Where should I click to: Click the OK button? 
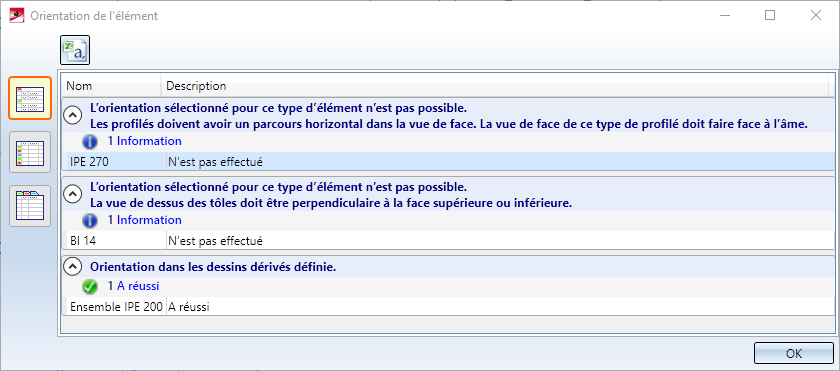tap(793, 353)
